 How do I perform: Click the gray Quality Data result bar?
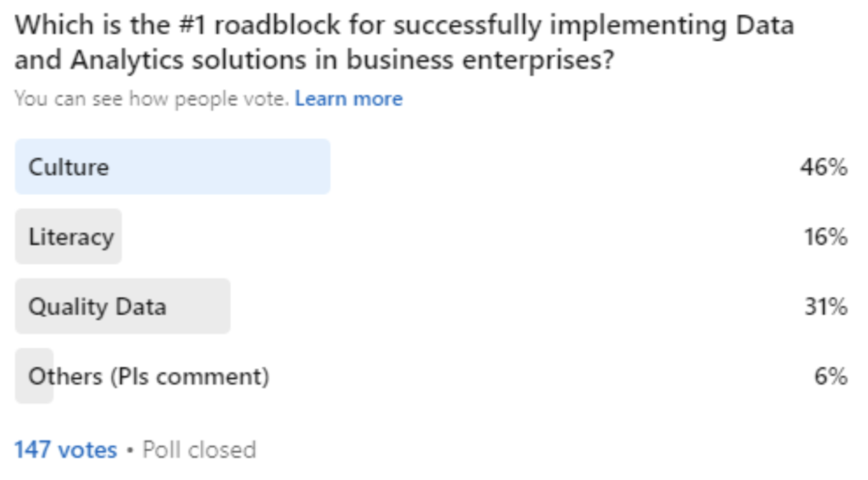click(197, 306)
